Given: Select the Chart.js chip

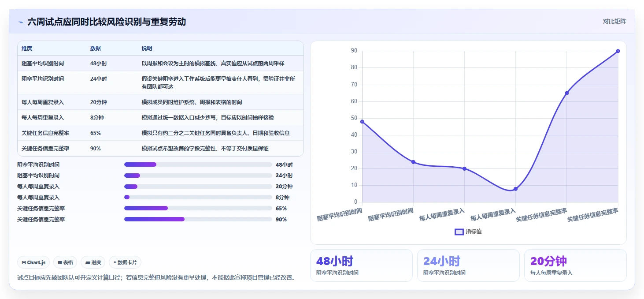Looking at the screenshot, I should click(x=34, y=262).
